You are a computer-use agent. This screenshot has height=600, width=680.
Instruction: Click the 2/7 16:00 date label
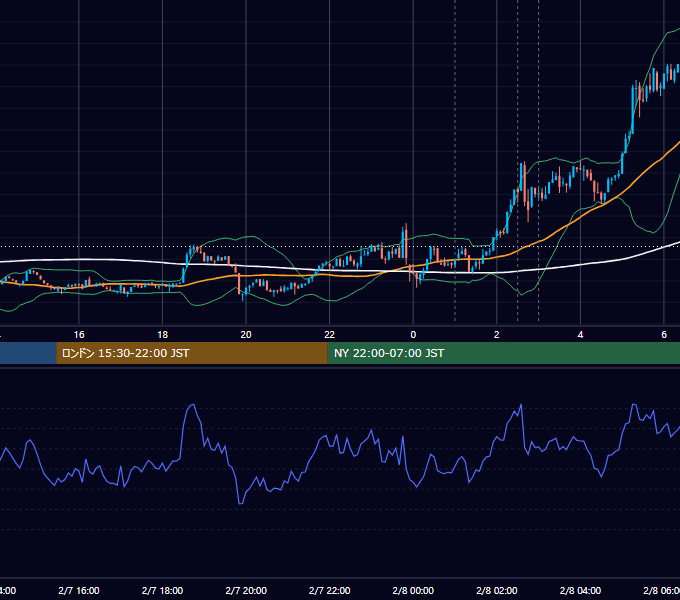pos(79,590)
